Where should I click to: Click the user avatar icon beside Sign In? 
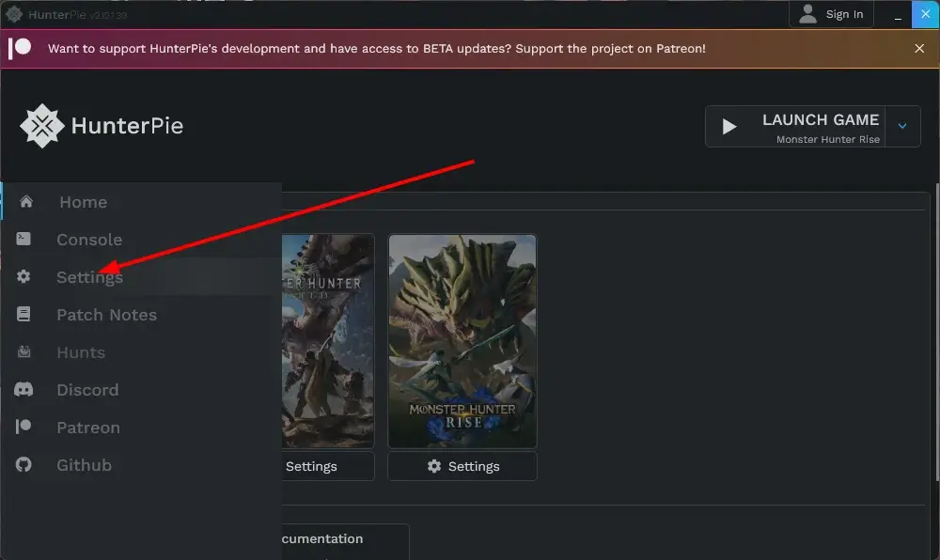pos(807,14)
